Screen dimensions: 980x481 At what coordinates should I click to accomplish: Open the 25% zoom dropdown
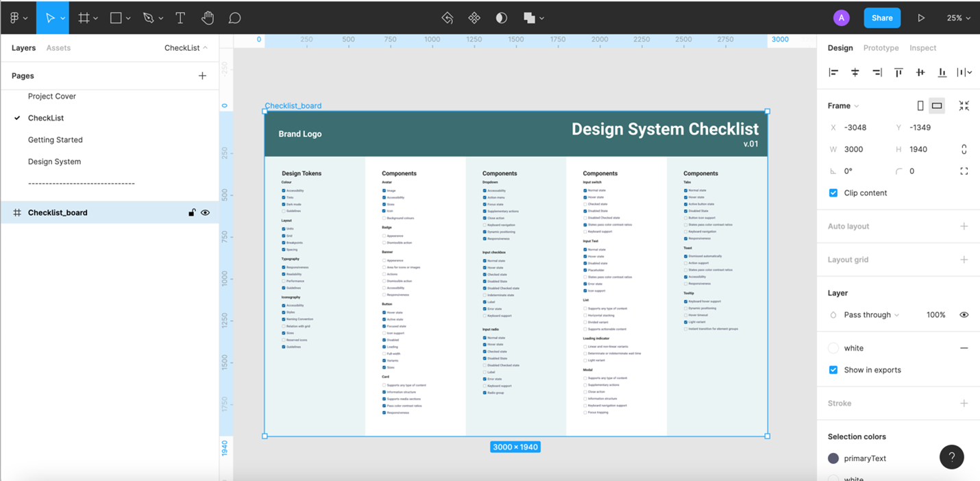[x=958, y=18]
